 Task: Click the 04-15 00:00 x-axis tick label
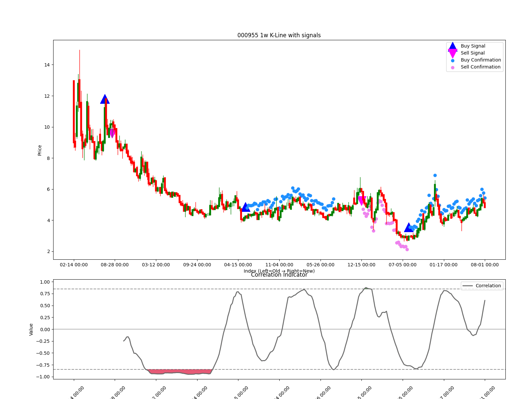pos(238,265)
